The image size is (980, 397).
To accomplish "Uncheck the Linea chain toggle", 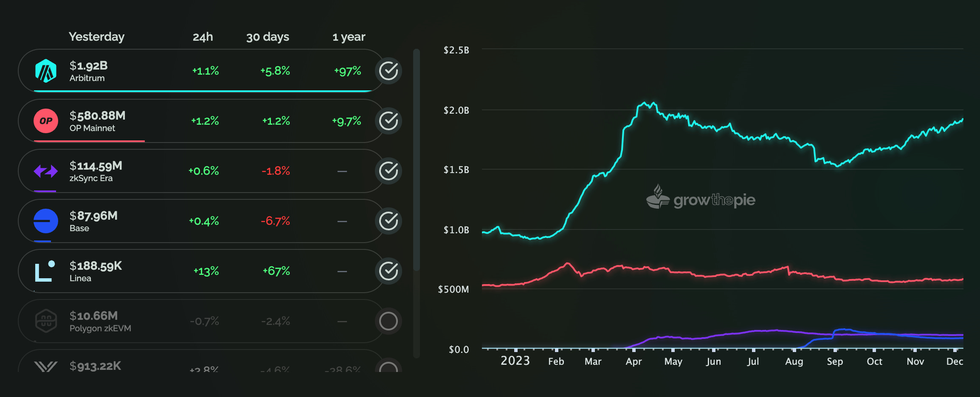I will coord(389,271).
